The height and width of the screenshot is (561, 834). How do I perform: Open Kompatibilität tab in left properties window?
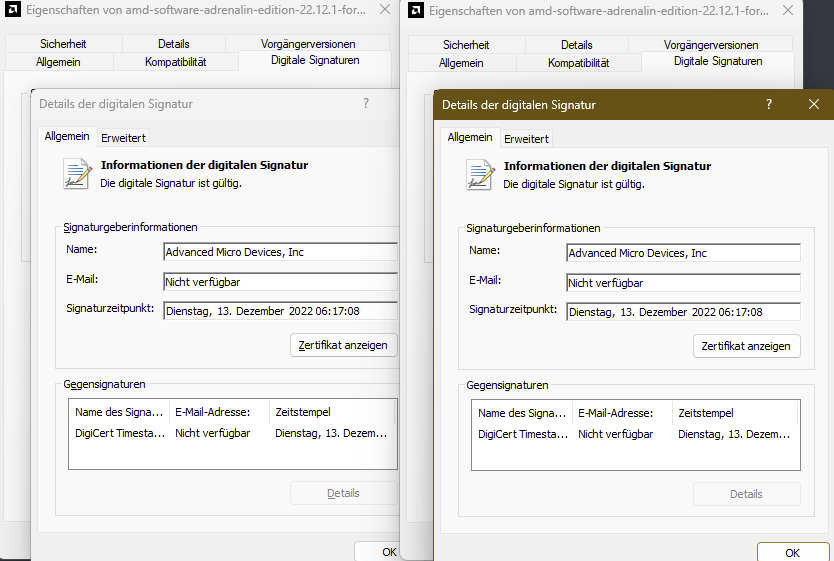point(176,62)
